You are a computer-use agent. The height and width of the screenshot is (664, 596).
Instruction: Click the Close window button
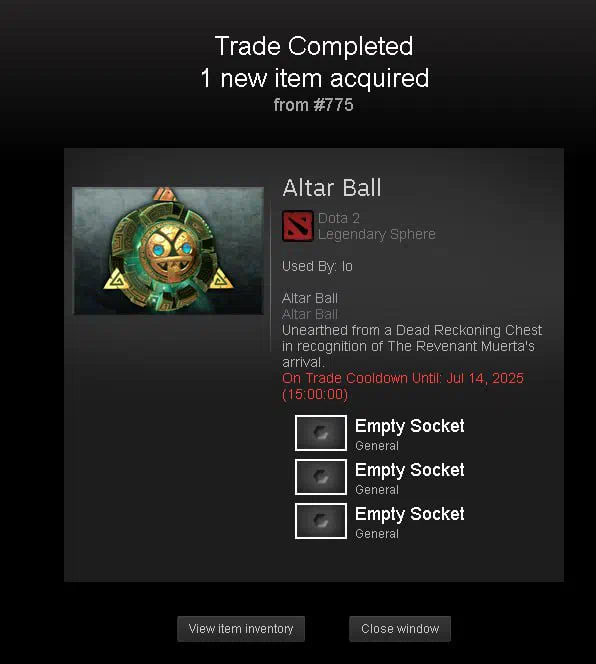click(400, 629)
